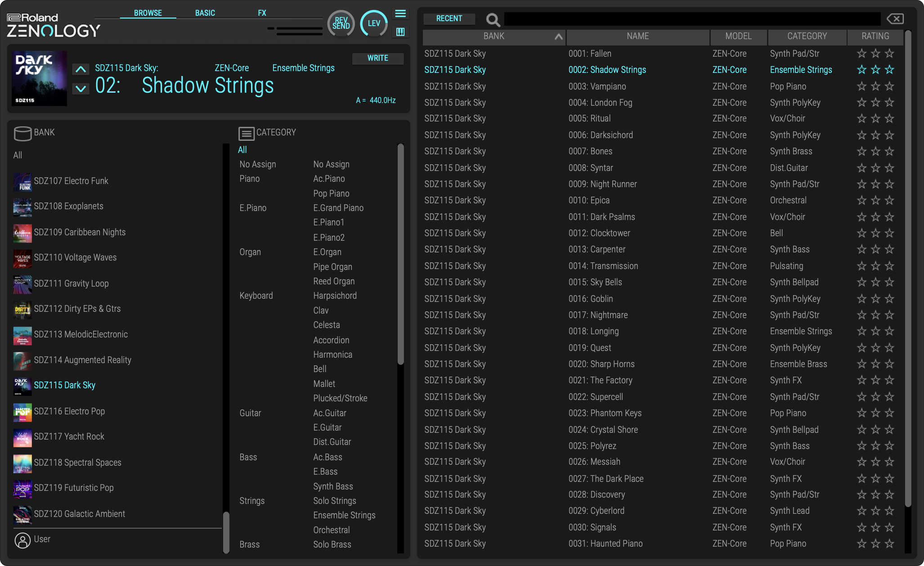The height and width of the screenshot is (566, 924).
Task: Give 0002: Shadow Strings three stars
Action: click(889, 70)
